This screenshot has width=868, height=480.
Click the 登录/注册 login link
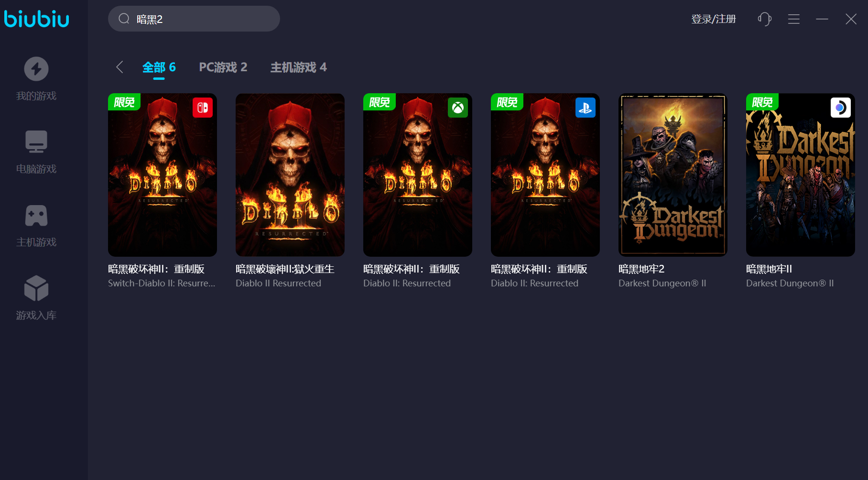pos(713,19)
